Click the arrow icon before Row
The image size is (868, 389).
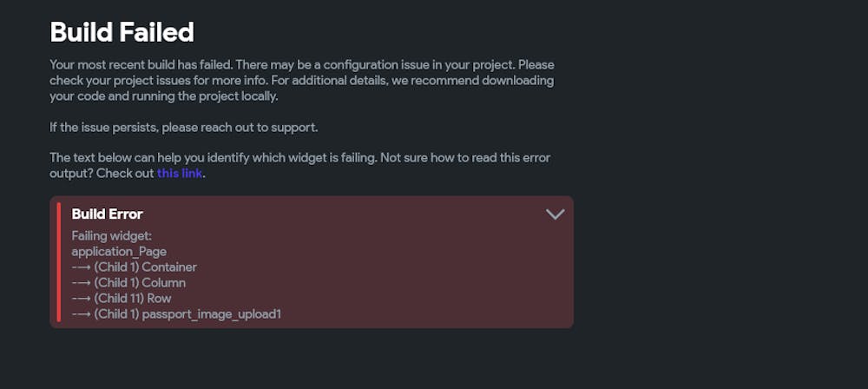[x=82, y=299]
